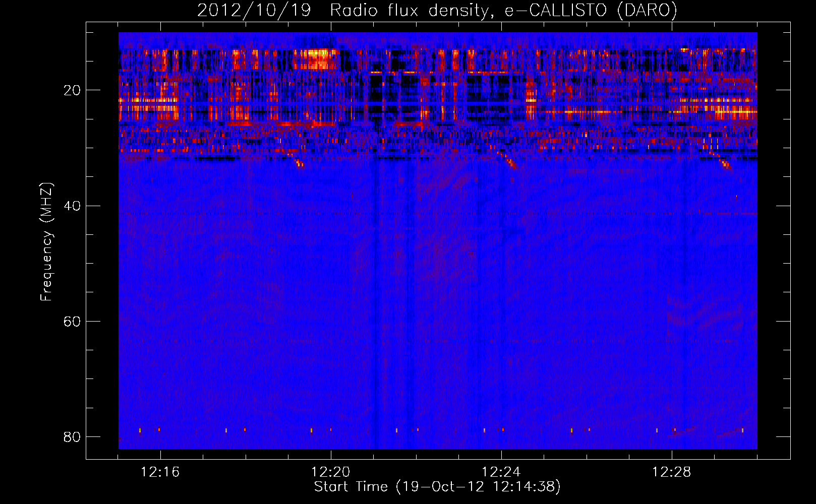The image size is (816, 504).
Task: Select the 12:28 time axis tick label
Action: click(x=672, y=472)
